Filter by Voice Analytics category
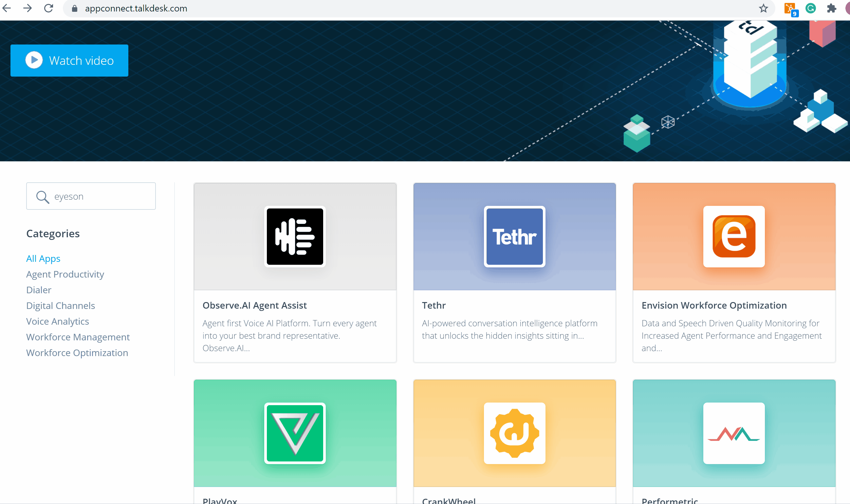This screenshot has width=850, height=504. click(x=57, y=321)
